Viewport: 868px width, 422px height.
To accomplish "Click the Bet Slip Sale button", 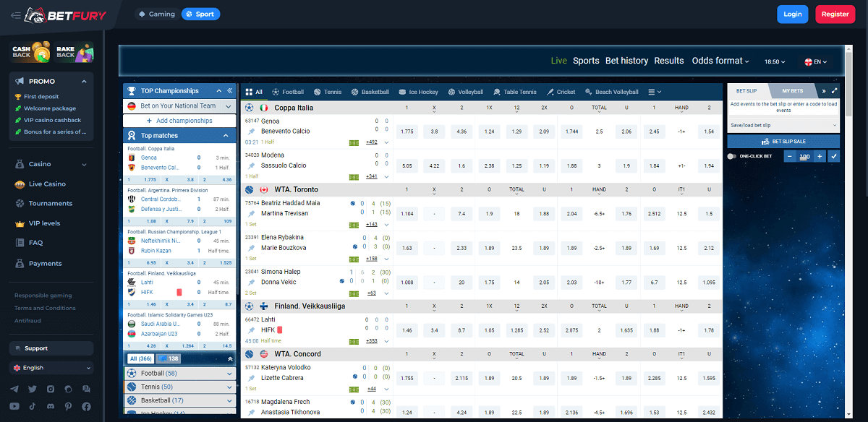I will [783, 141].
